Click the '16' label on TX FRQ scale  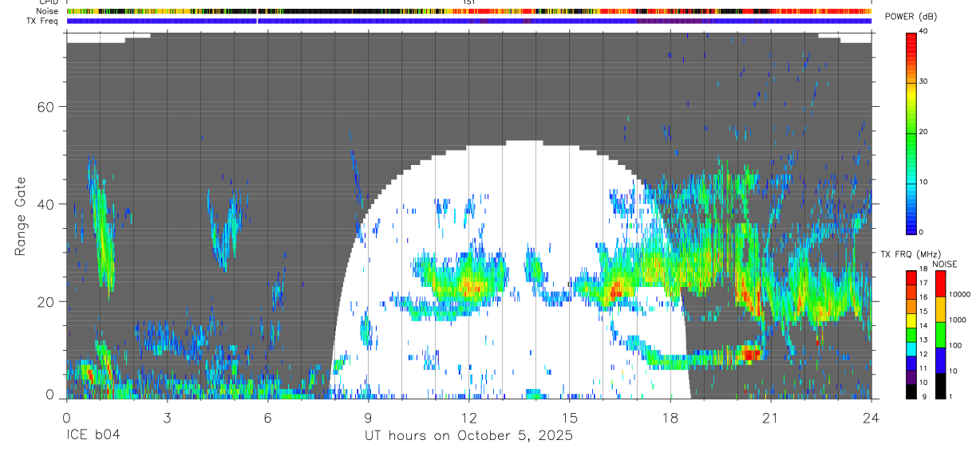tap(923, 297)
